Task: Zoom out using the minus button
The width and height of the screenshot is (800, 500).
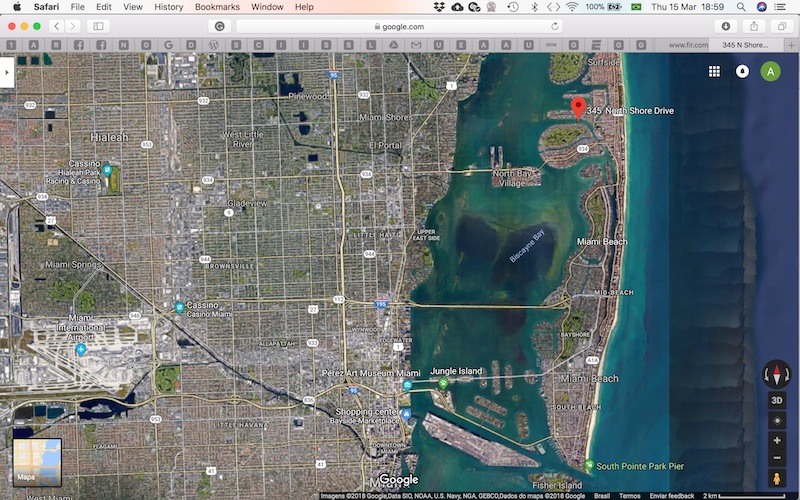Action: click(777, 458)
